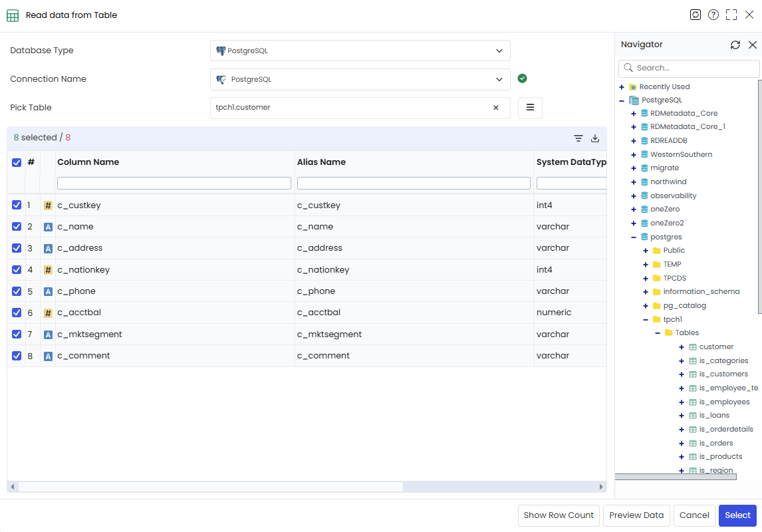
Task: Open the column filter icon
Action: (578, 138)
